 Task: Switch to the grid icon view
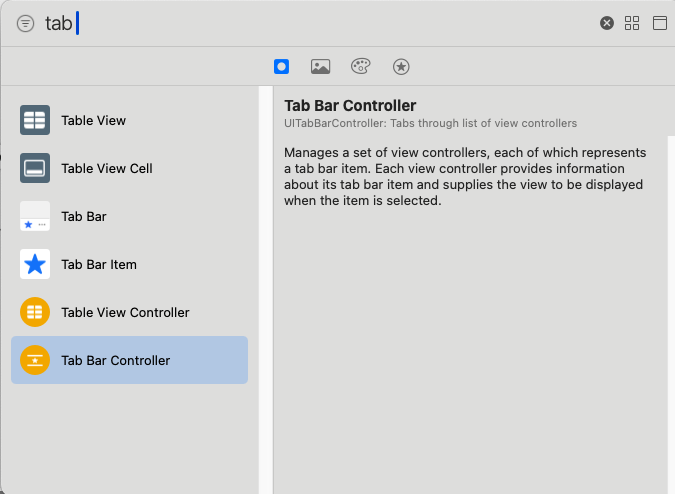(x=632, y=23)
